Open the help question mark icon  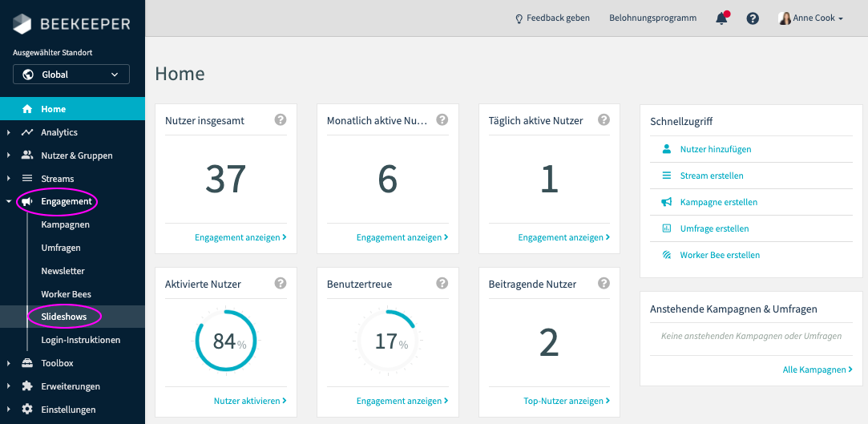click(753, 18)
